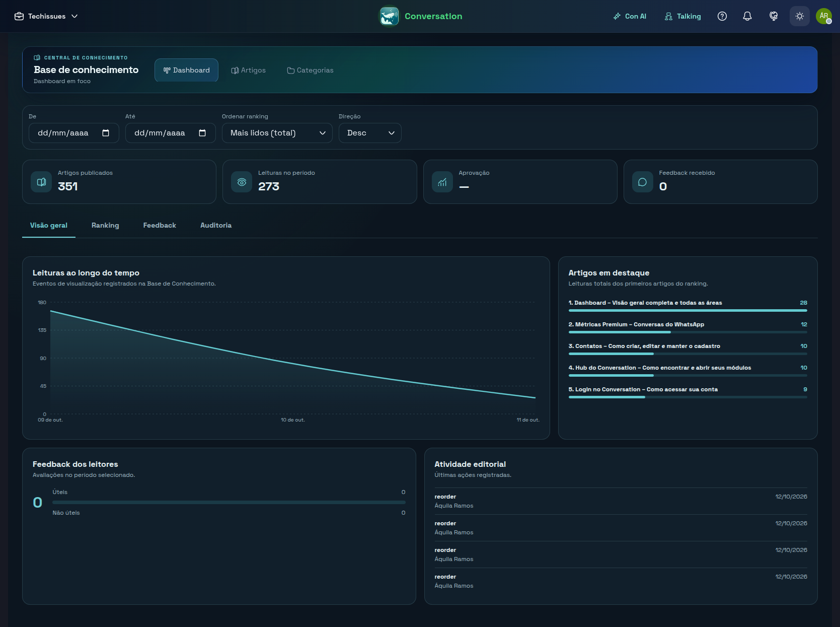Click the Leituras ao longo do tempo heading
Viewport: 840px width, 627px height.
86,273
